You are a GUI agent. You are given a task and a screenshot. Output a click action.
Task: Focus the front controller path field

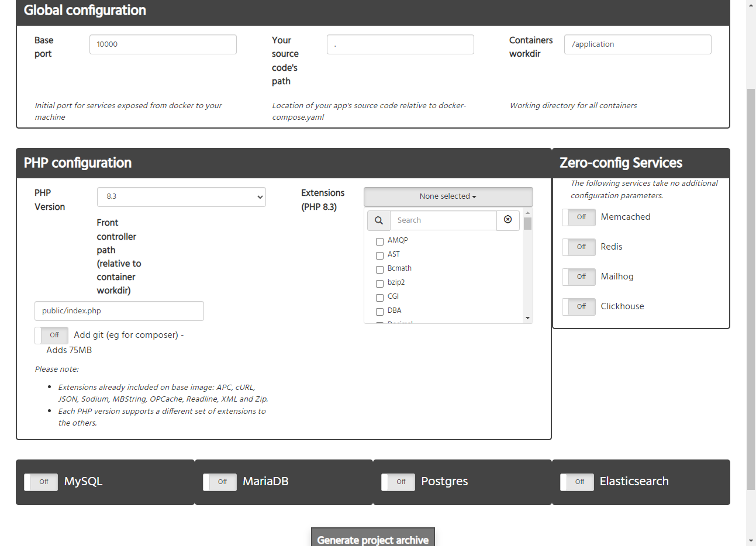[119, 311]
